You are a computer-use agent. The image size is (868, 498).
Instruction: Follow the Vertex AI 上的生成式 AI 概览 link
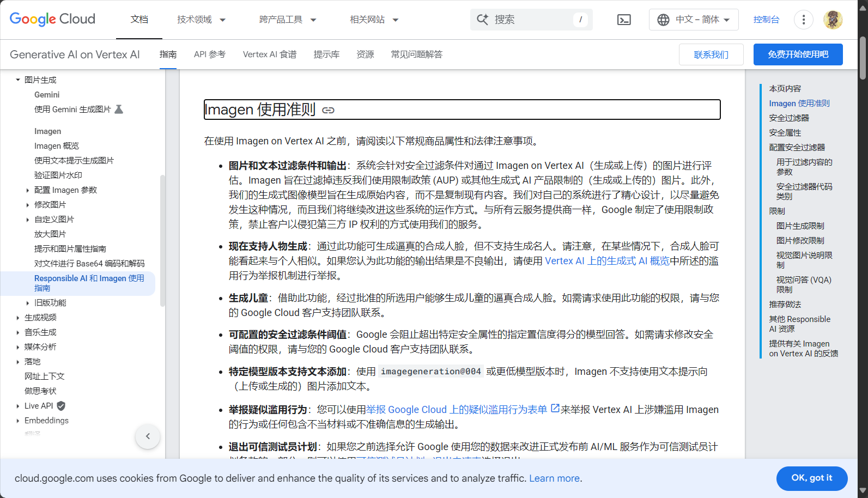(x=607, y=261)
